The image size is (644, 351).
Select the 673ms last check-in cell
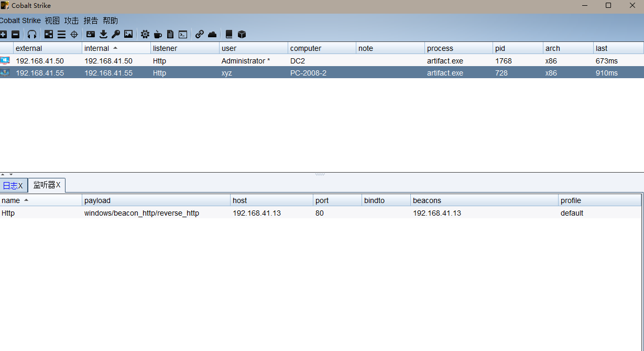[x=618, y=61]
